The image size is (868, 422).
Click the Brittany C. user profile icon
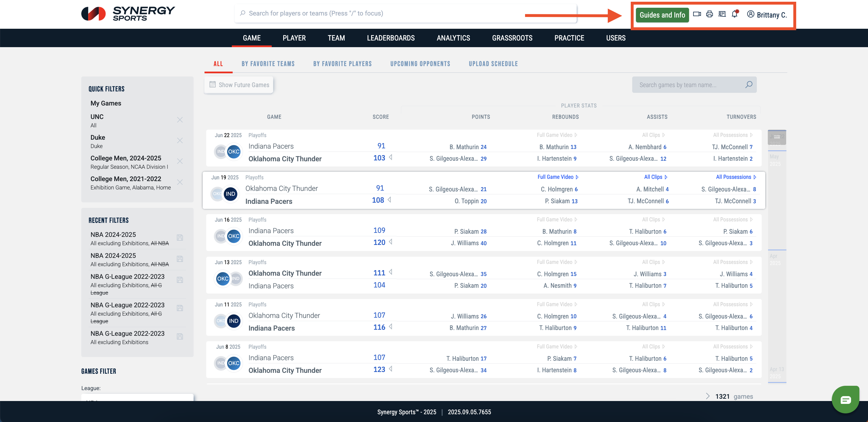751,14
